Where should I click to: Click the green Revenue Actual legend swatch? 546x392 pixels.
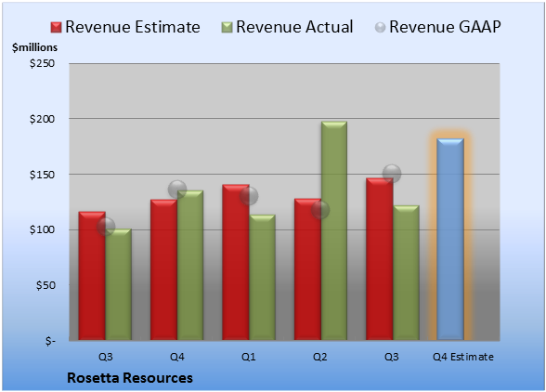[x=227, y=28]
